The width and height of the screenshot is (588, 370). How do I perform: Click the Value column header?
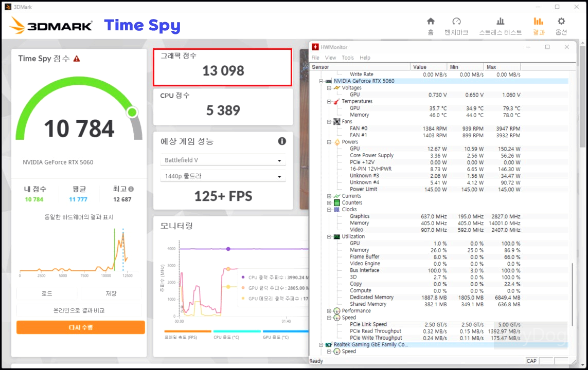click(429, 67)
